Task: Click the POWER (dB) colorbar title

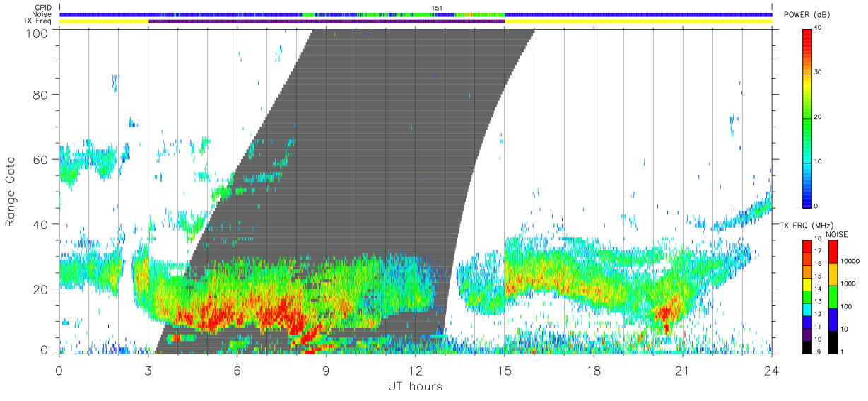Action: 807,15
